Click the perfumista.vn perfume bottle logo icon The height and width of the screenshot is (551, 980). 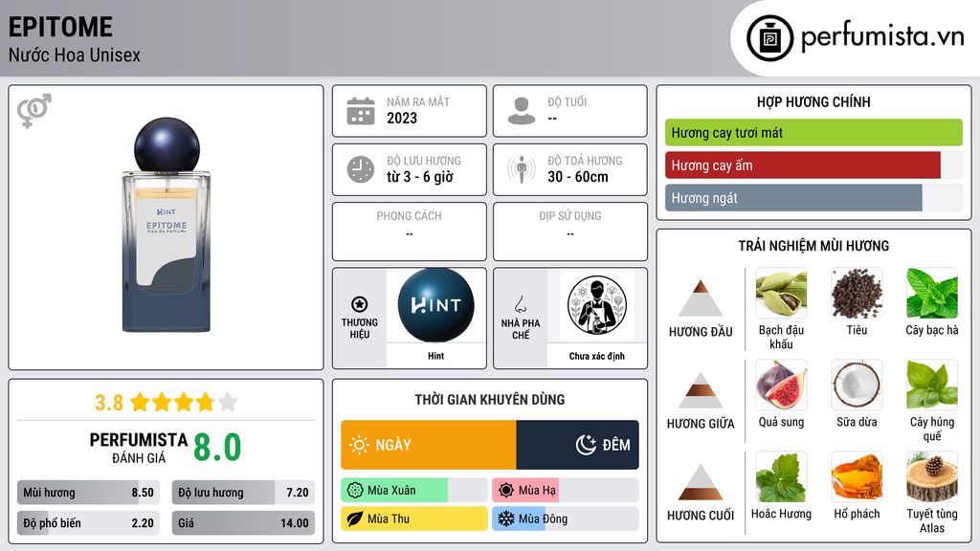[769, 38]
